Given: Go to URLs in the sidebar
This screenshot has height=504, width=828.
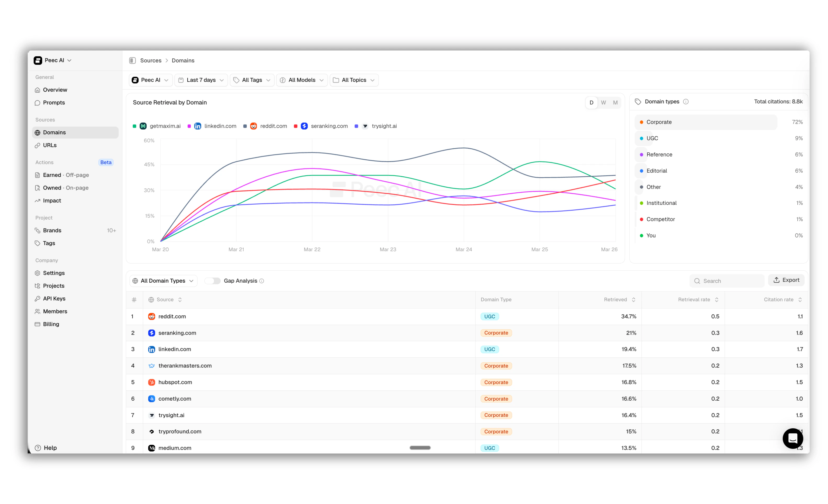Looking at the screenshot, I should [50, 145].
